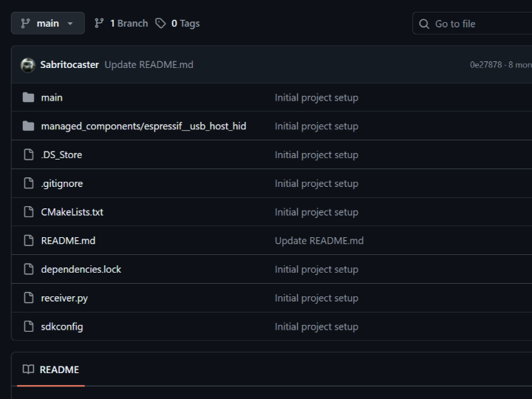
Task: Open the README.md file
Action: (x=68, y=241)
